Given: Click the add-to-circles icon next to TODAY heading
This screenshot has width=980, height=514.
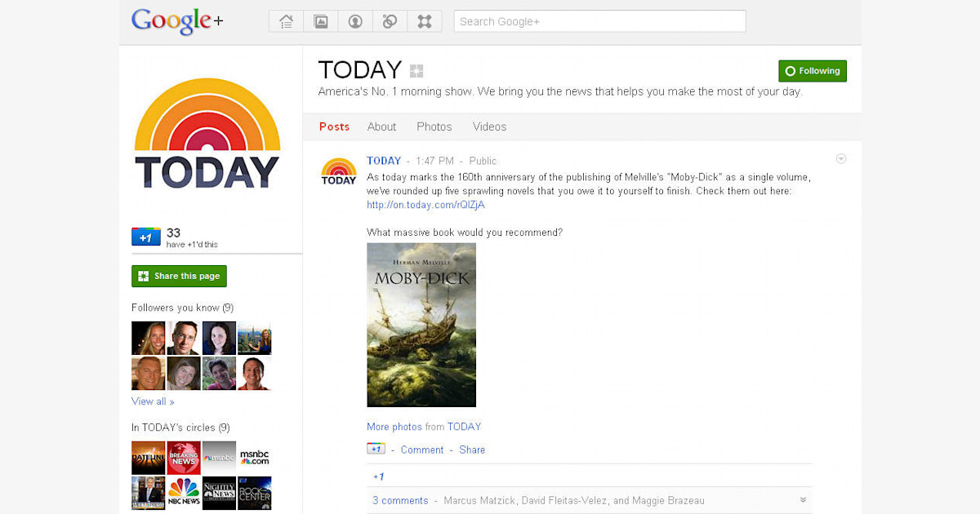Looking at the screenshot, I should 416,69.
